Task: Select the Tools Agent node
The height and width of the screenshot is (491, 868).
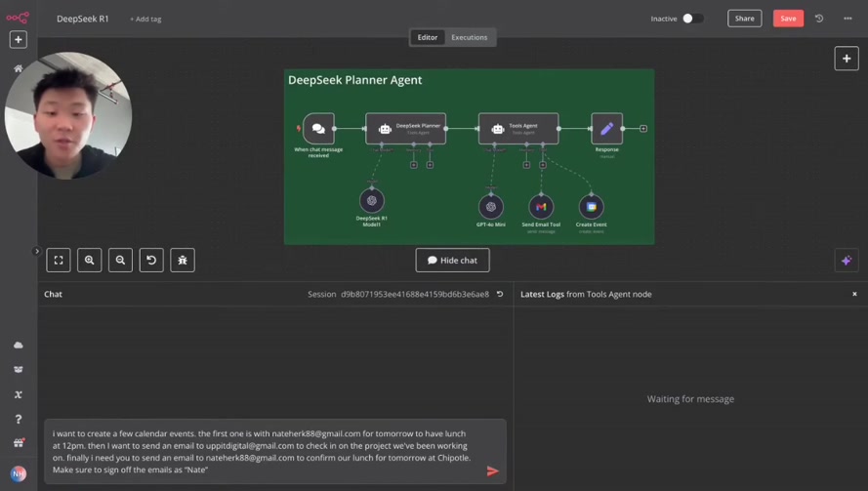Action: pos(518,129)
